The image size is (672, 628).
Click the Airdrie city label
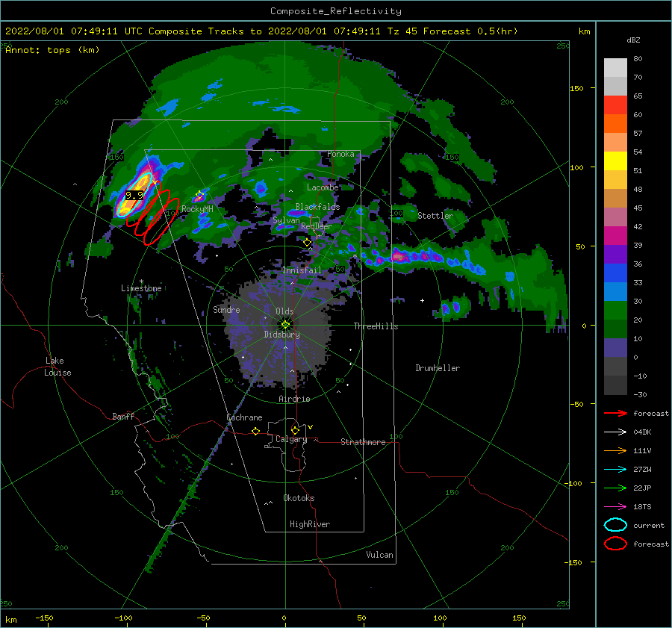(294, 399)
